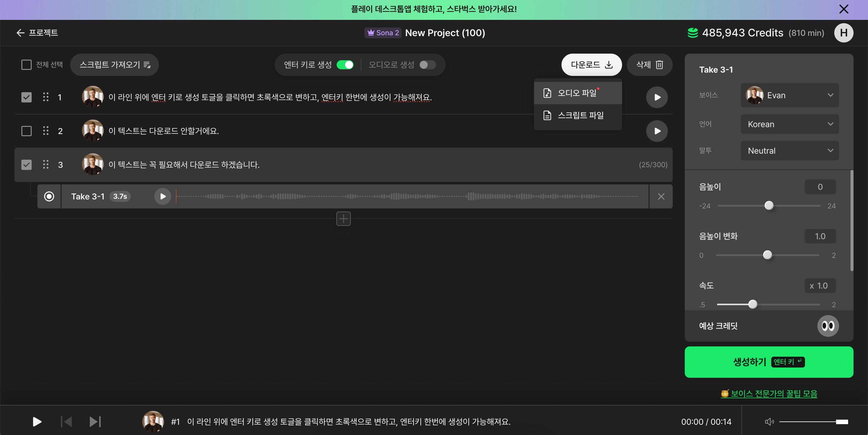Enable the 오디오로 생성 toggle
Image resolution: width=868 pixels, height=435 pixels.
[x=427, y=65]
